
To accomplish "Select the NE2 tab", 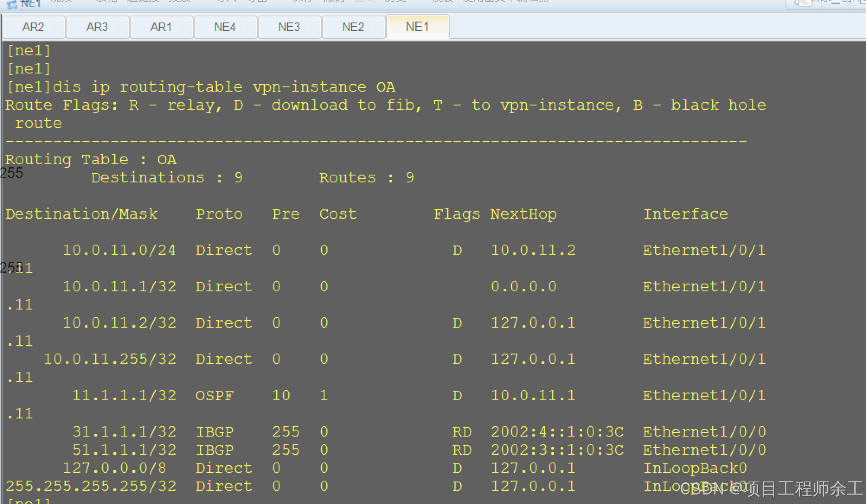I will [x=353, y=27].
